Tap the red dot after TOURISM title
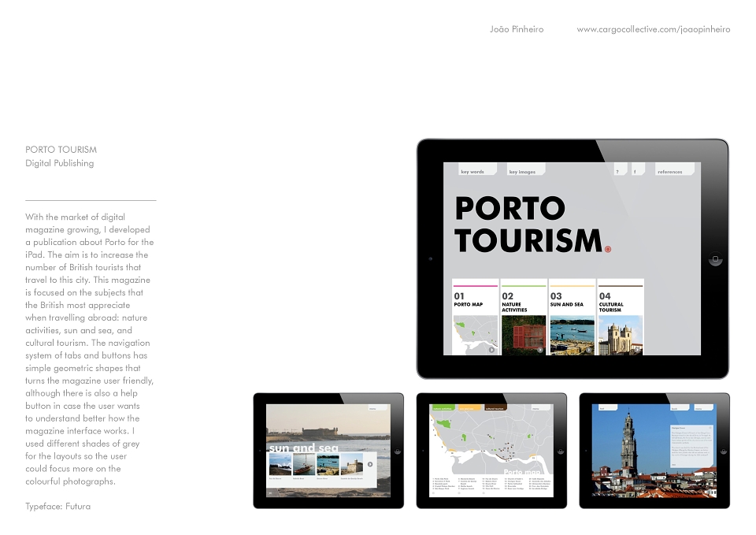Image resolution: width=756 pixels, height=535 pixels. click(x=608, y=249)
